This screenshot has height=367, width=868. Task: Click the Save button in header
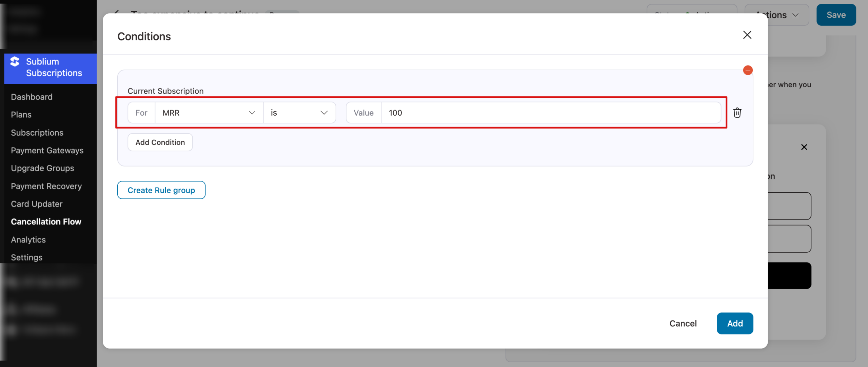836,15
